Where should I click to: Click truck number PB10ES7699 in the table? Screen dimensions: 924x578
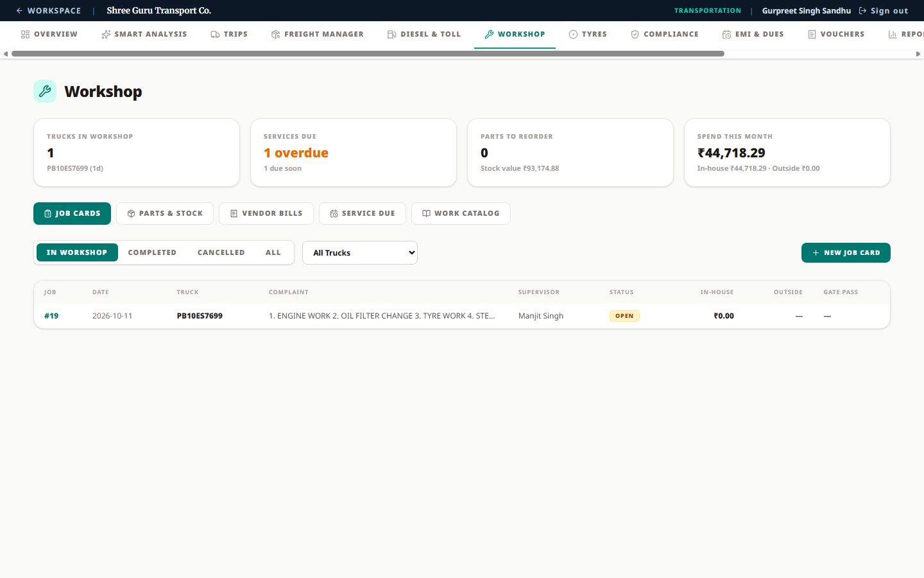200,316
